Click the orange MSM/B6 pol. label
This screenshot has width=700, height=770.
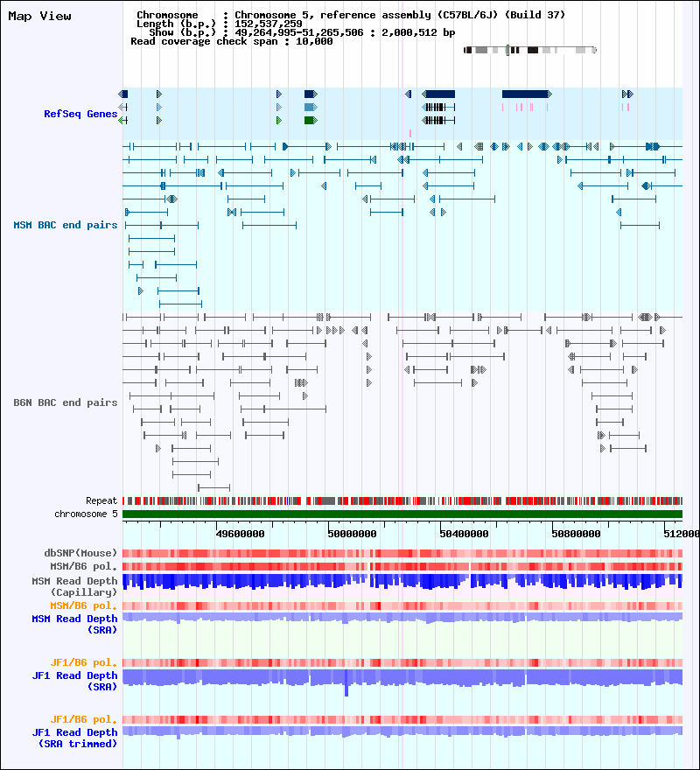pos(84,605)
